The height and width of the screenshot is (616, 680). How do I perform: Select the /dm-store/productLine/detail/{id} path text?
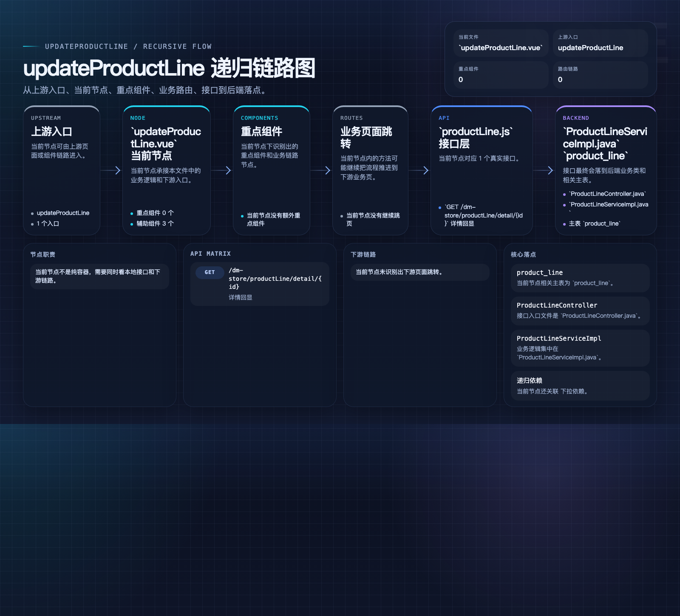[x=275, y=278]
